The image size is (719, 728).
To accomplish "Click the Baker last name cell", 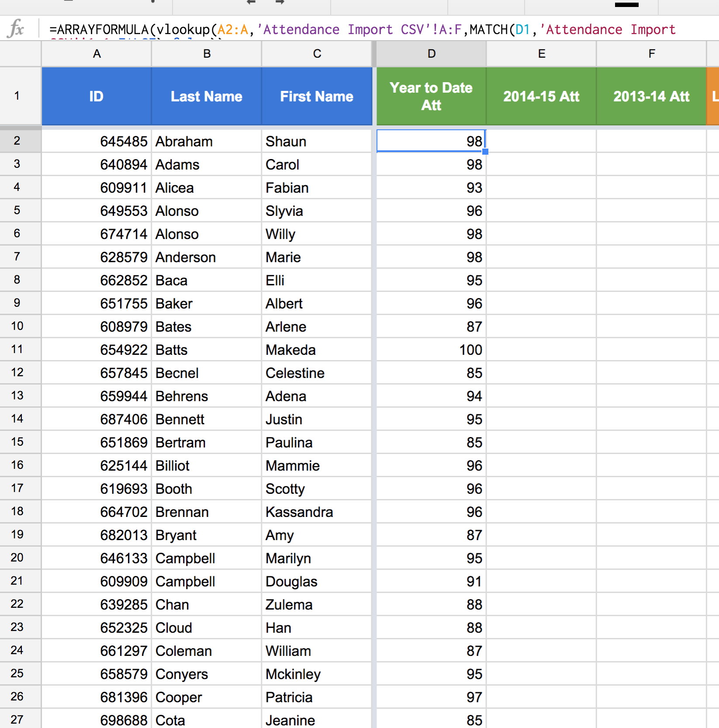I will point(207,303).
